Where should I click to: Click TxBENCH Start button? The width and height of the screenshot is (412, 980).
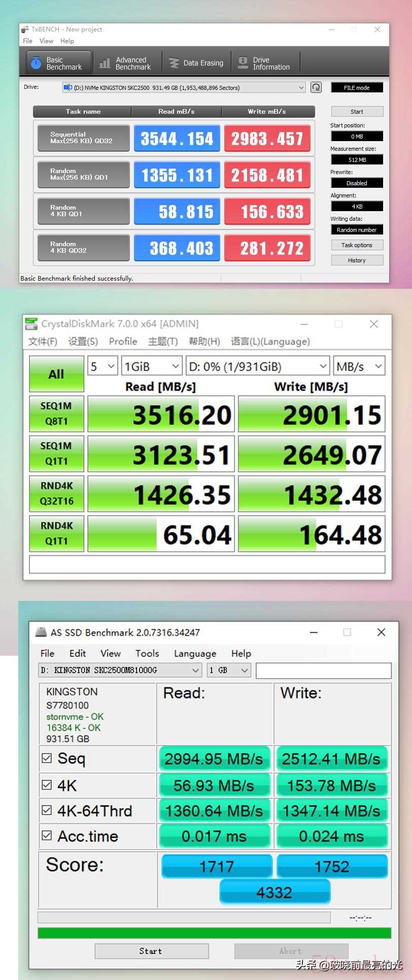[357, 112]
